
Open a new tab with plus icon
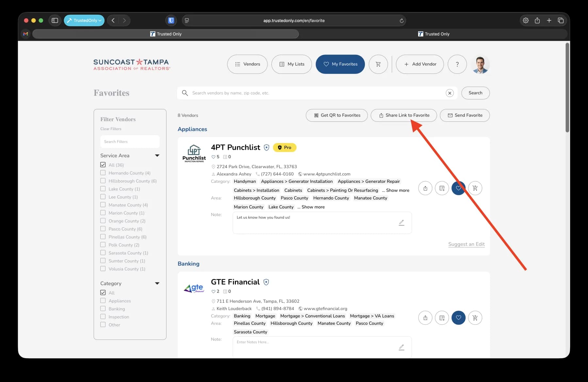pos(549,20)
